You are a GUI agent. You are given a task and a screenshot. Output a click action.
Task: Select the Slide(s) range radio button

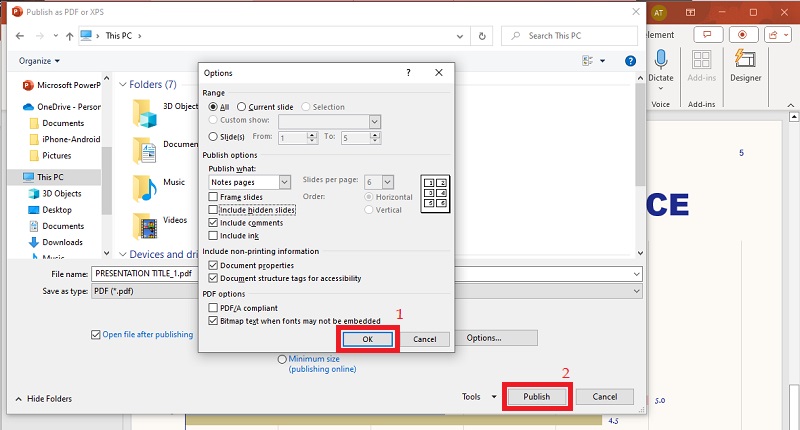pyautogui.click(x=213, y=137)
